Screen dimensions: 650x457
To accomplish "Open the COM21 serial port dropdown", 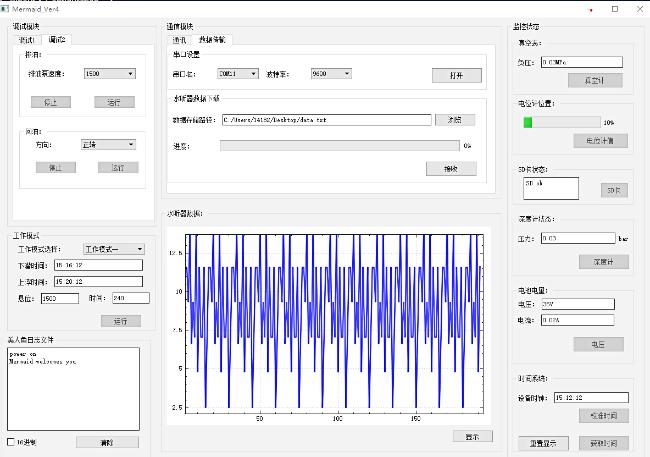I will pyautogui.click(x=238, y=73).
